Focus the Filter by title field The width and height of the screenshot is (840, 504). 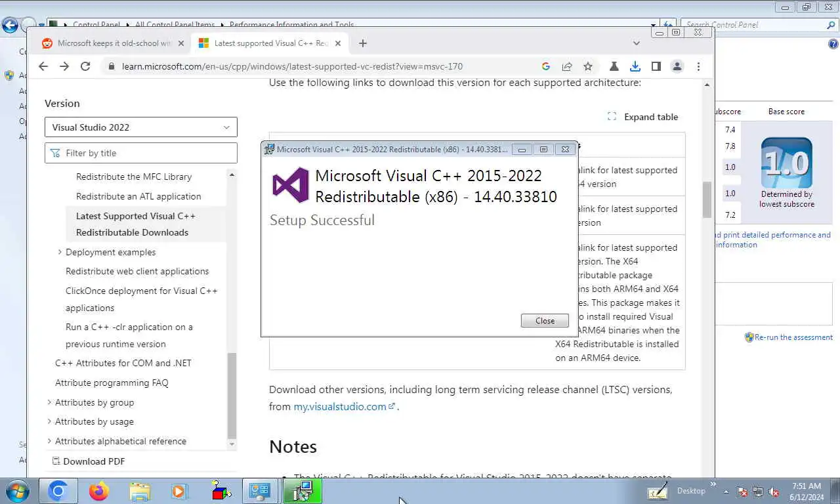click(141, 153)
